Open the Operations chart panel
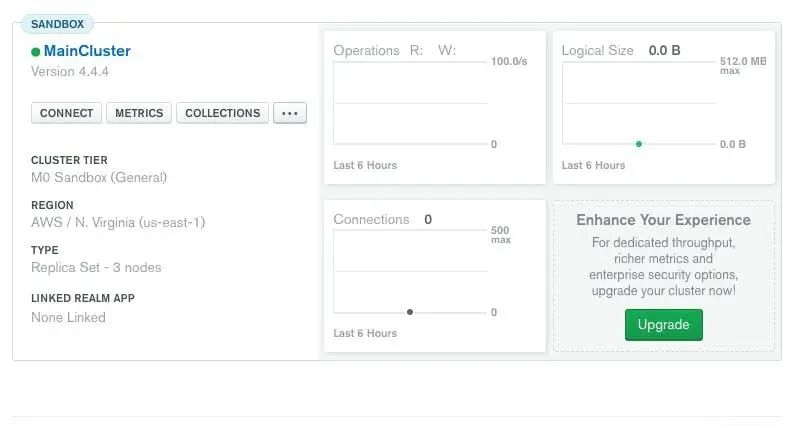797x426 pixels. [434, 107]
